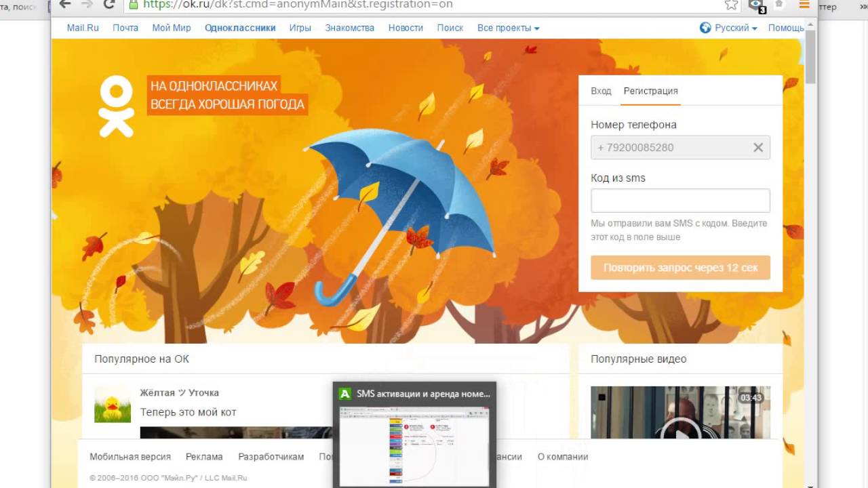The height and width of the screenshot is (488, 868).
Task: Open the Новости link
Action: [406, 28]
